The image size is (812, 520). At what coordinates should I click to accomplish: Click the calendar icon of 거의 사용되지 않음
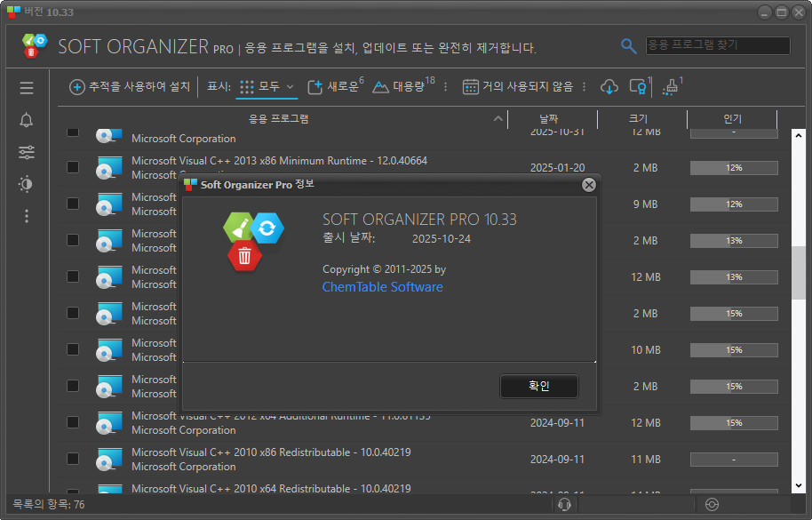470,86
